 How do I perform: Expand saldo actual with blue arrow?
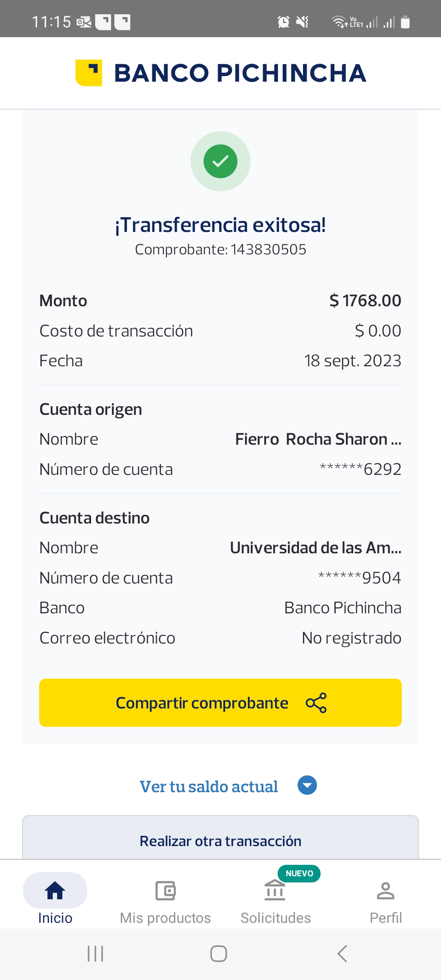point(307,785)
